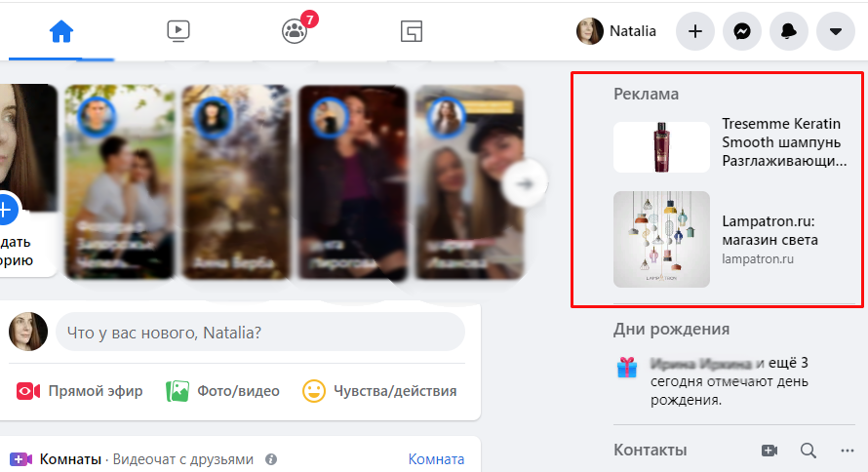Open the Home feed tab
Image resolution: width=868 pixels, height=472 pixels.
tap(61, 31)
